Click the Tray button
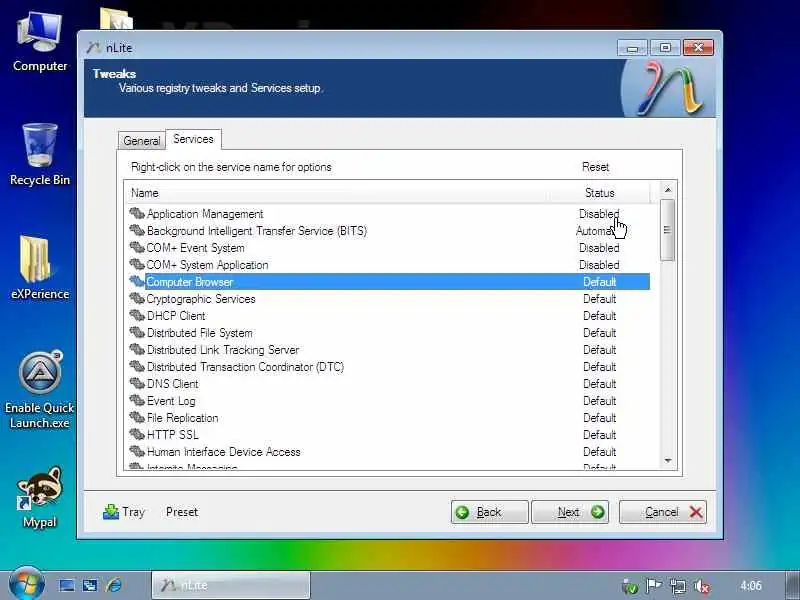 pos(124,512)
